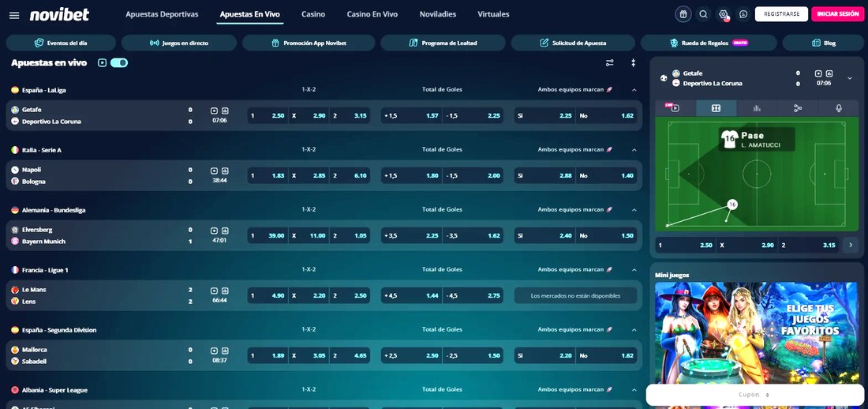Viewport: 868px width, 409px height.
Task: Open Juegos en directo shortcut
Action: [x=179, y=43]
